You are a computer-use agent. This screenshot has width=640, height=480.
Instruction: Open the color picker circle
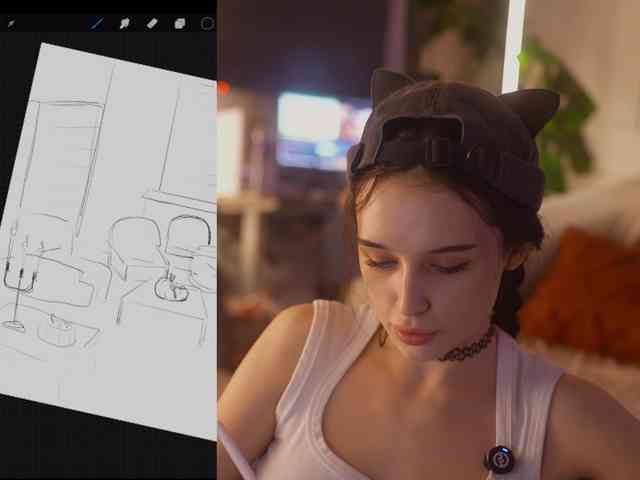207,24
